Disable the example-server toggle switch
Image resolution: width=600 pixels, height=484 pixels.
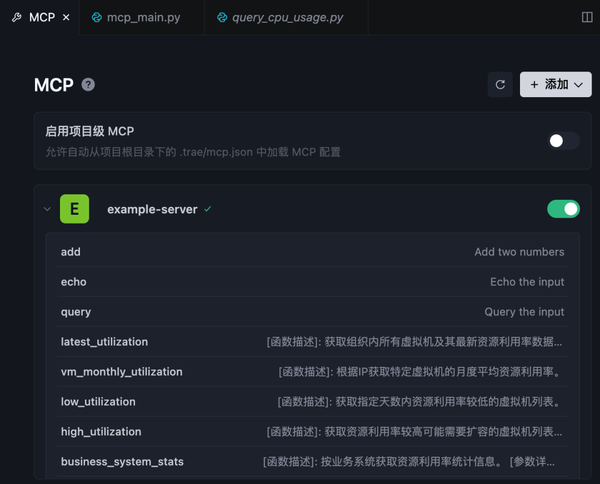pyautogui.click(x=563, y=209)
